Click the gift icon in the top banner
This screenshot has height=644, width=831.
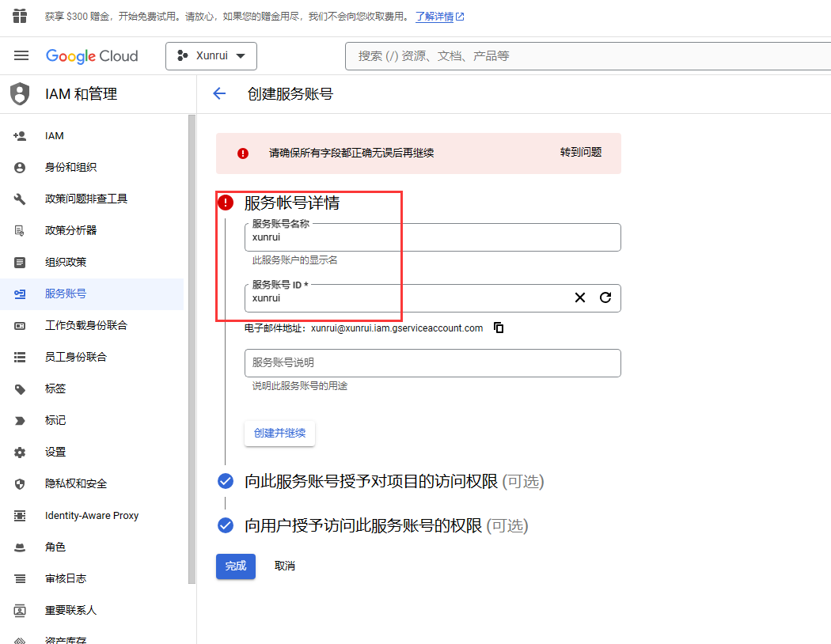20,16
